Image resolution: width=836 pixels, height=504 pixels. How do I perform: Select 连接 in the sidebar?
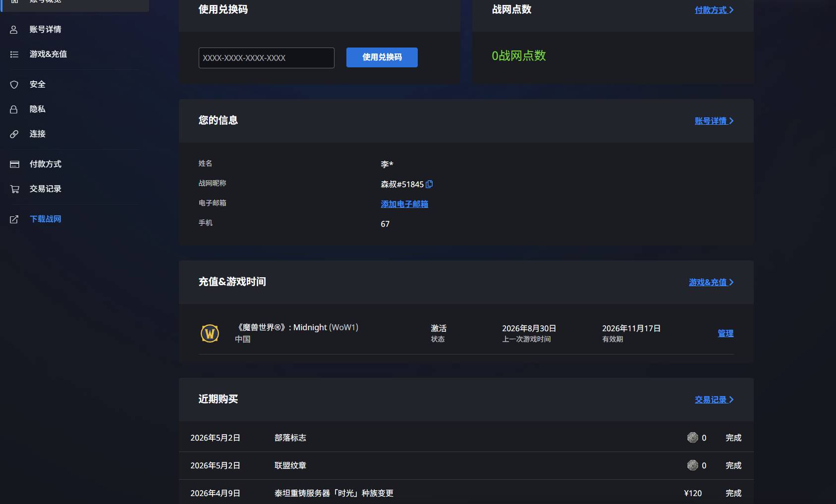(37, 134)
